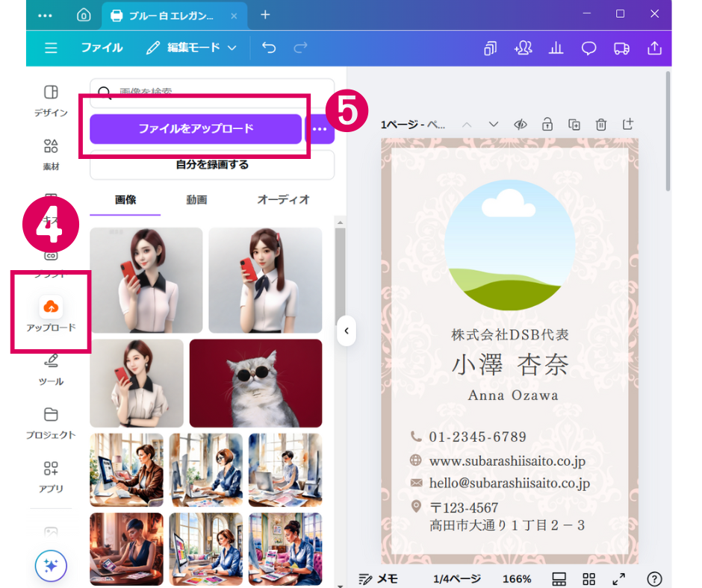This screenshot has height=588, width=702.
Task: Switch to the Audio (オーディオ) tab
Action: point(283,200)
